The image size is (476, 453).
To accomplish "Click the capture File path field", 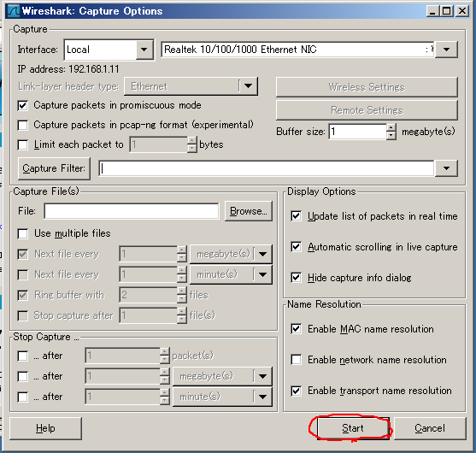I will 131,211.
